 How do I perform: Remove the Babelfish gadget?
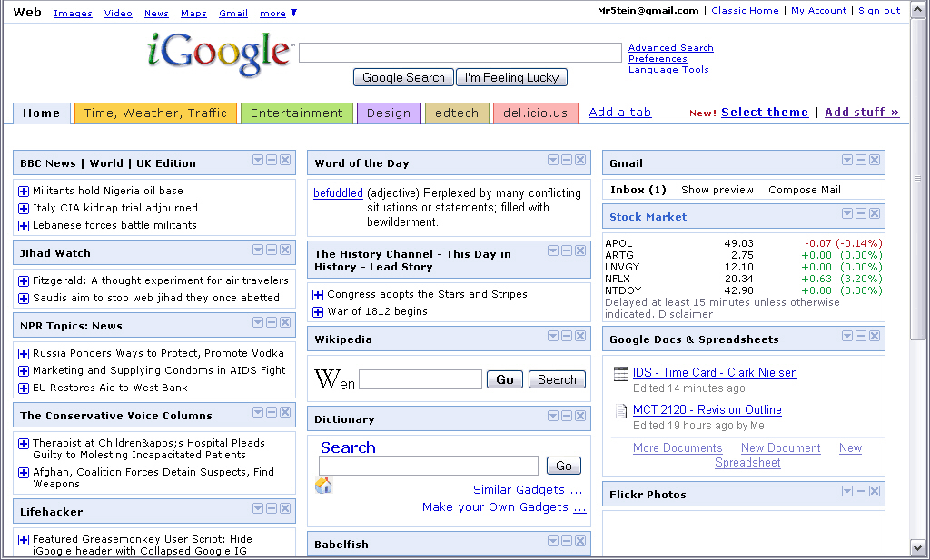click(x=580, y=541)
